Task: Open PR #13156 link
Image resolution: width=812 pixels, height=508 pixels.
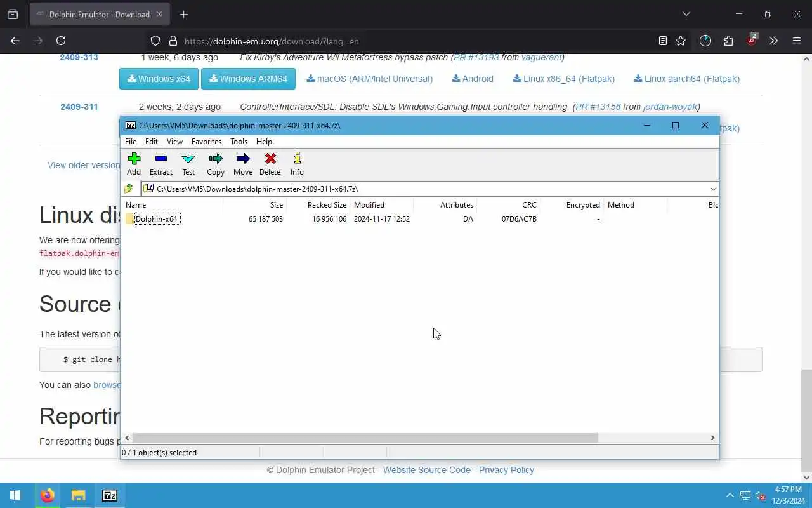Action: pyautogui.click(x=598, y=107)
